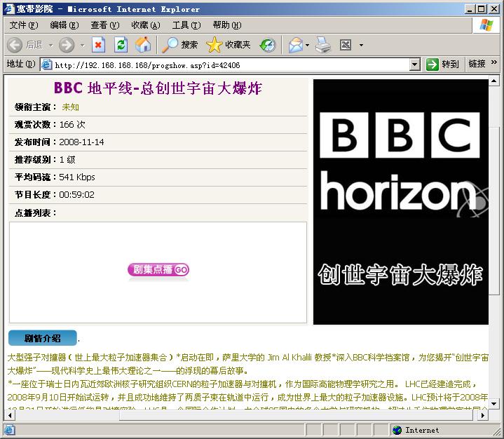Open the 收藏(A) Favorites menu
Screen dimensions: 504x439
coord(146,25)
